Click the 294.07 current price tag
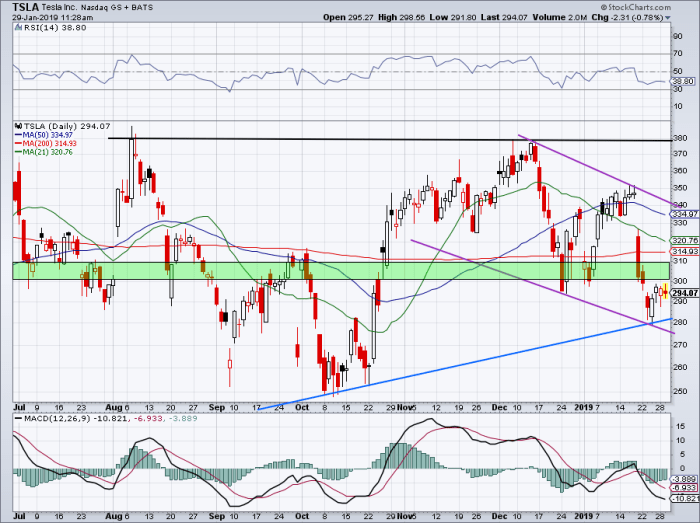This screenshot has height=523, width=700. [x=685, y=293]
